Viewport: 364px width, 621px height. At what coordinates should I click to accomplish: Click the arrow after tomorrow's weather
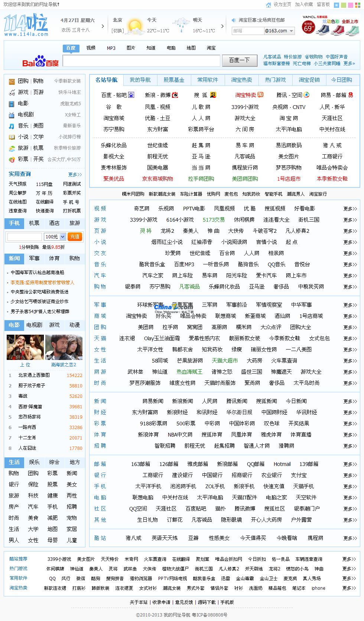click(x=222, y=26)
